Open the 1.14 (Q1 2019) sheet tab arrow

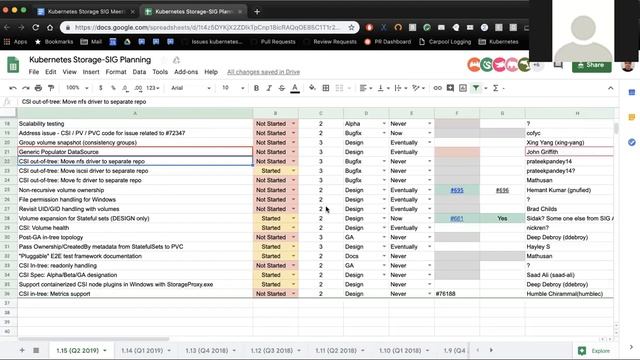point(169,350)
